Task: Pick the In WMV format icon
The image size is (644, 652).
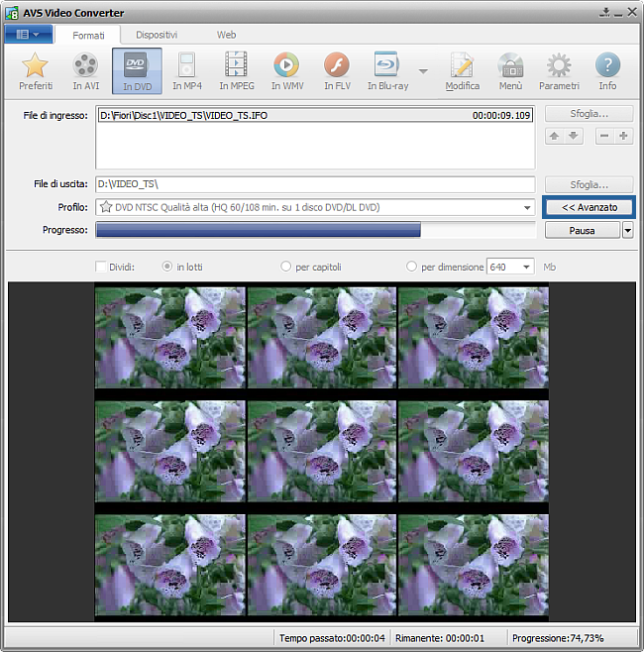Action: pyautogui.click(x=286, y=67)
